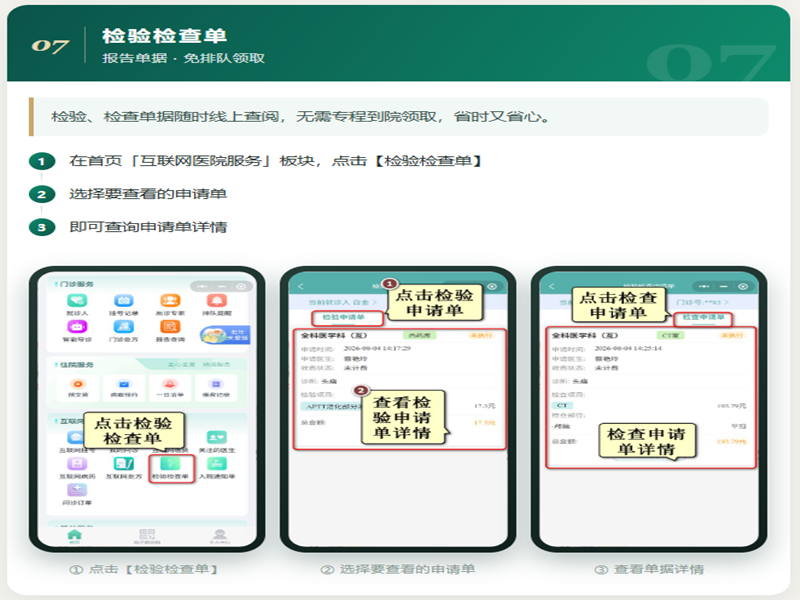Open 病案预约 in inpatient services
The height and width of the screenshot is (600, 800).
tap(124, 388)
